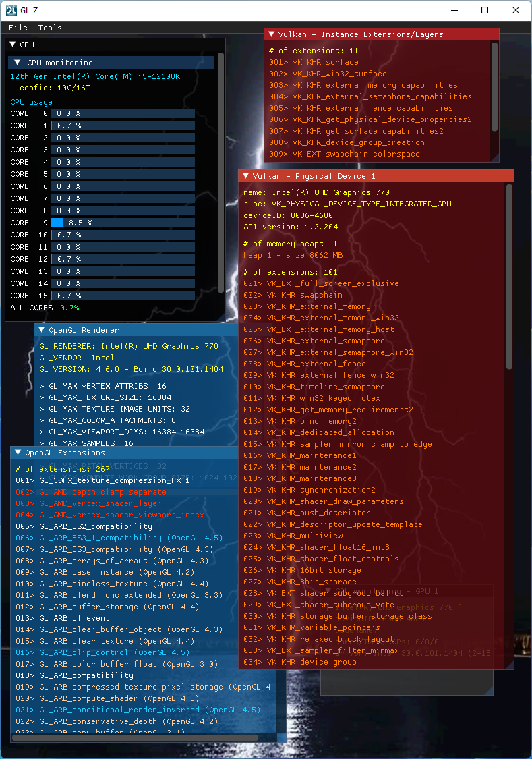
Task: Collapse the OpenGL Renderer window
Action: click(x=42, y=330)
